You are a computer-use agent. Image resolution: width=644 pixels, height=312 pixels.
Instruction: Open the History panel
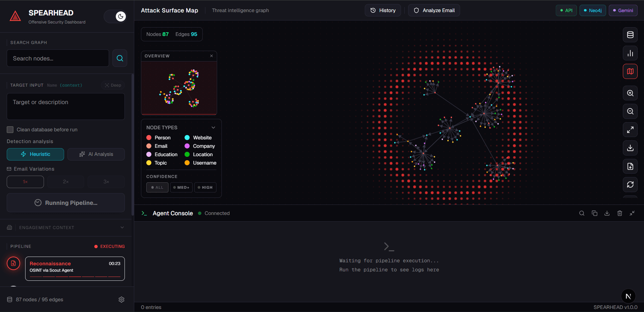383,10
